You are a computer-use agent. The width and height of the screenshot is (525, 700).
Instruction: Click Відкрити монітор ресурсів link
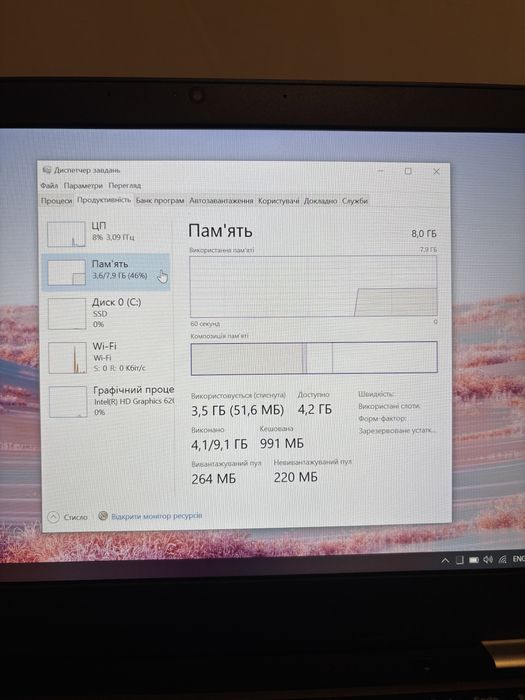157,516
